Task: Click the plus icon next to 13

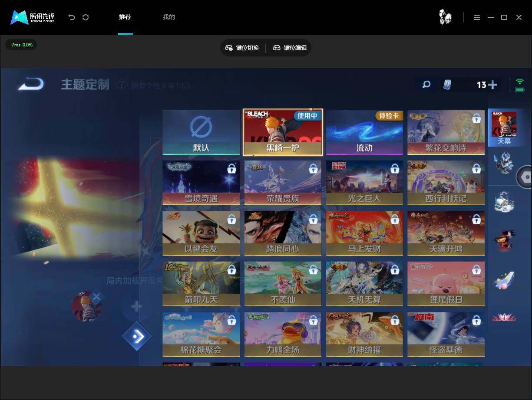Action: [492, 85]
